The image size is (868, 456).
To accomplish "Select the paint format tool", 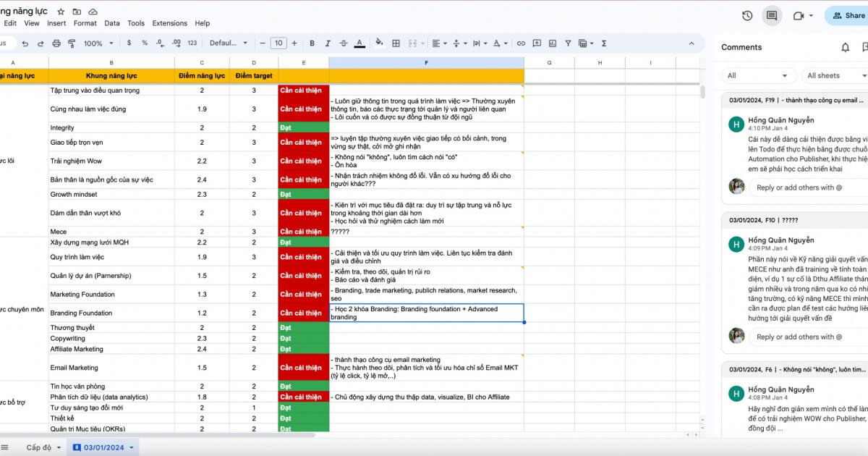I will (72, 43).
